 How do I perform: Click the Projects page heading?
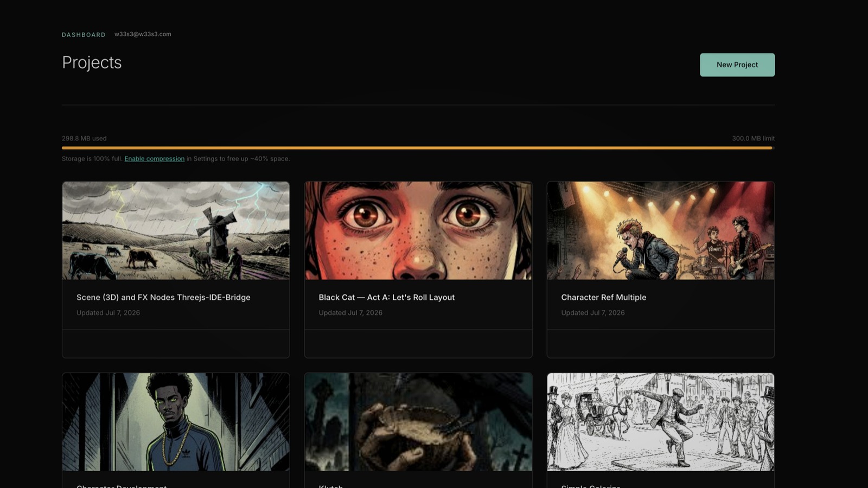[x=92, y=62]
